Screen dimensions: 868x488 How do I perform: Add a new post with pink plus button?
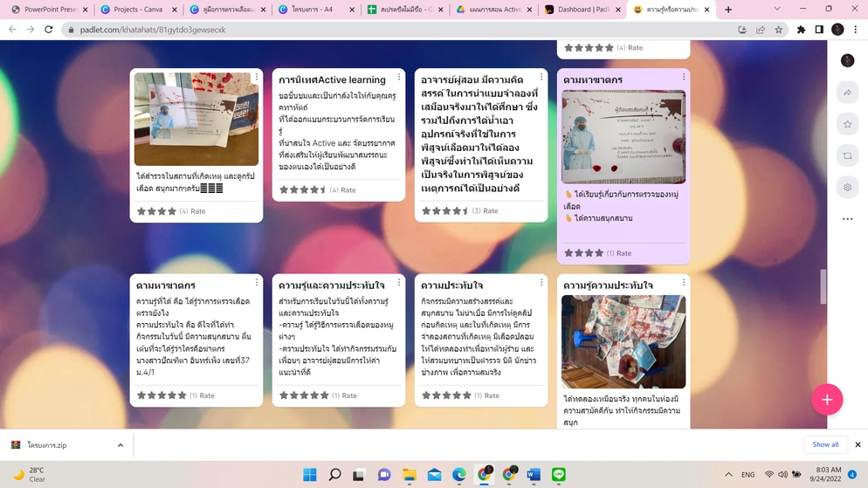[827, 400]
